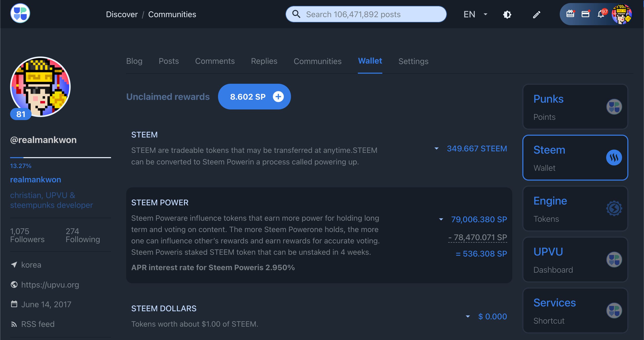Click the Engine Tokens gear icon
The width and height of the screenshot is (644, 340).
(614, 208)
